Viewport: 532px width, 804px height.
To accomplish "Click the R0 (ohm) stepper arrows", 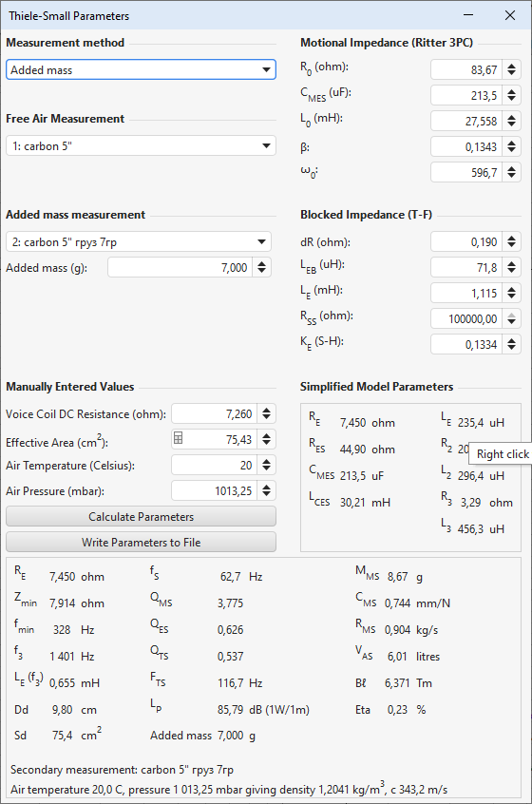I will 511,69.
